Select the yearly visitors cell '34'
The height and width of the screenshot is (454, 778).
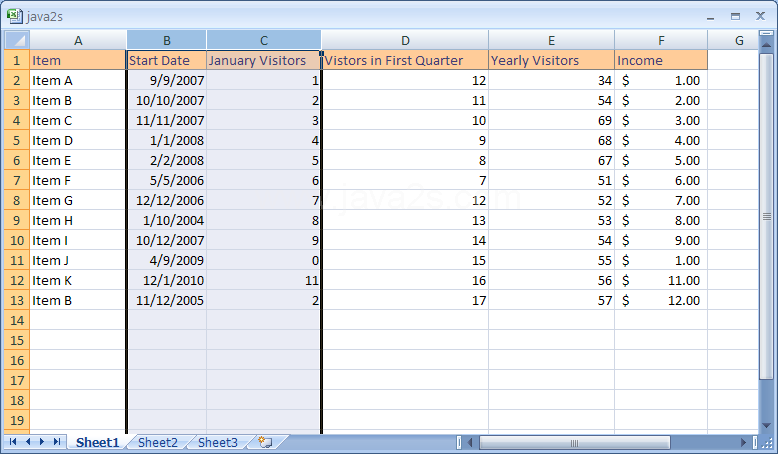click(x=551, y=80)
